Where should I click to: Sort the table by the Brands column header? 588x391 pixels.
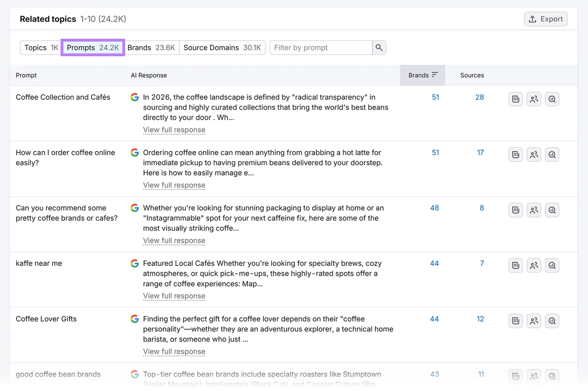423,75
